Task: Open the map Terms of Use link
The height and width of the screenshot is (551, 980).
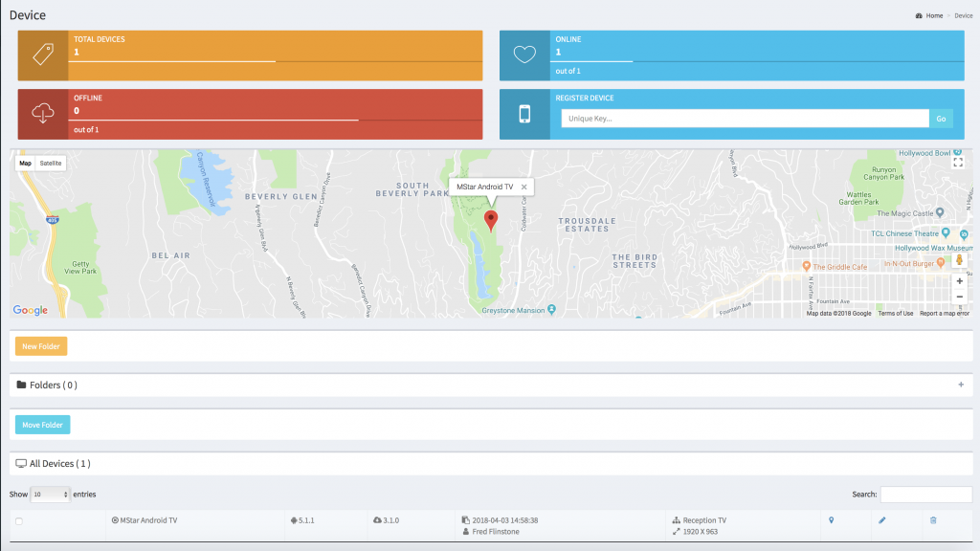Action: click(895, 314)
